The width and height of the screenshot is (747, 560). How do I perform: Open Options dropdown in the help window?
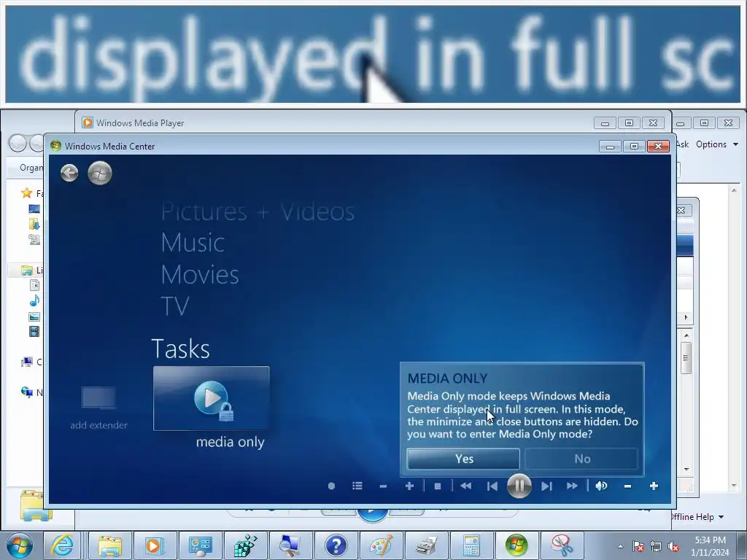717,144
